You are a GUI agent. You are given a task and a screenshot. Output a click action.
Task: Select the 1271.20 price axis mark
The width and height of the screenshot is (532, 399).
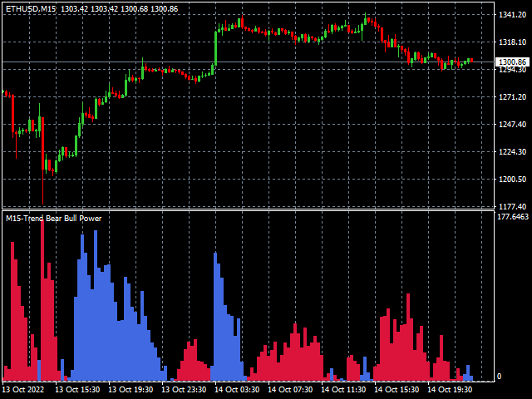coord(511,97)
